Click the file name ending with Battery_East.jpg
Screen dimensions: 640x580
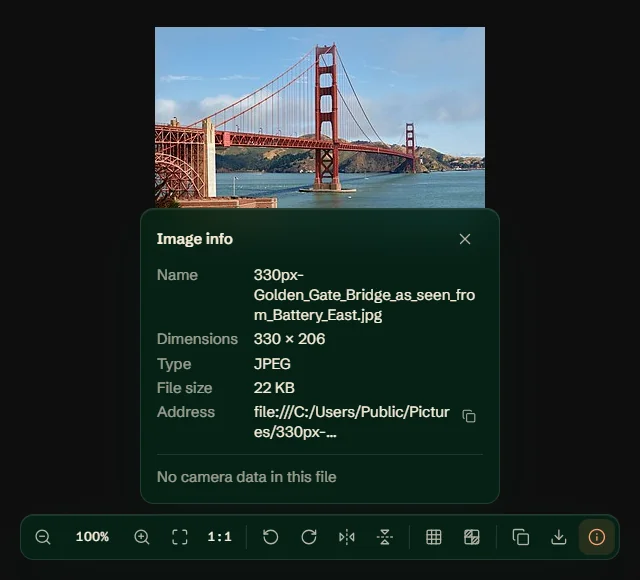(364, 295)
